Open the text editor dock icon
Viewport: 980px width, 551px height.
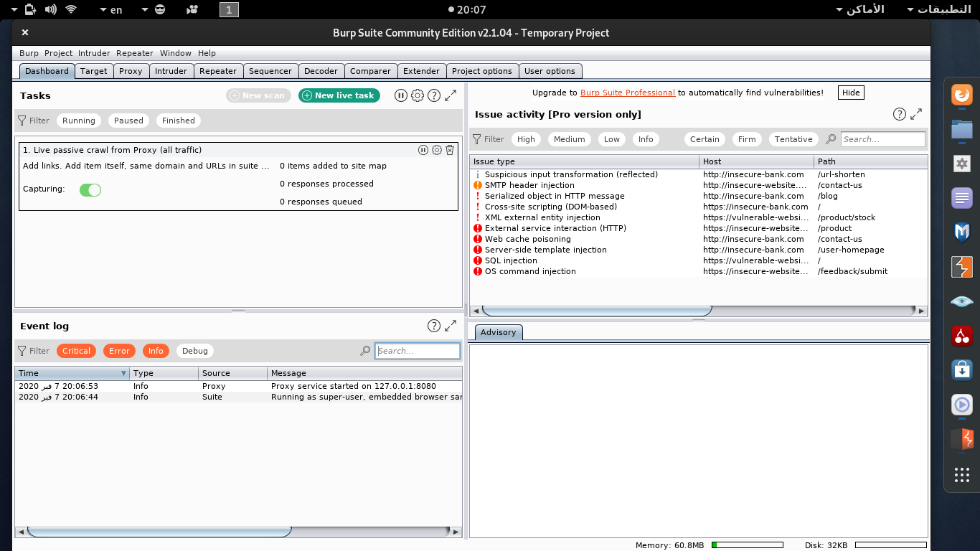tap(961, 198)
